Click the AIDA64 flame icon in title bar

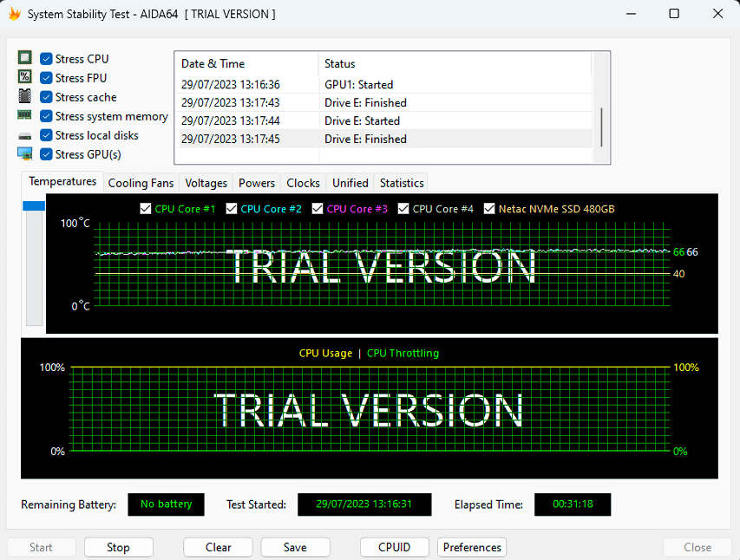pos(15,14)
